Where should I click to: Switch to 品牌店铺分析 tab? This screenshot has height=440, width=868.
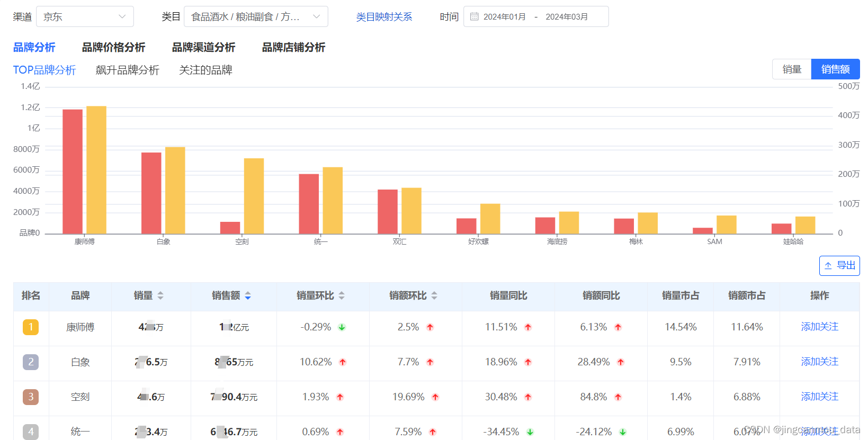[293, 47]
